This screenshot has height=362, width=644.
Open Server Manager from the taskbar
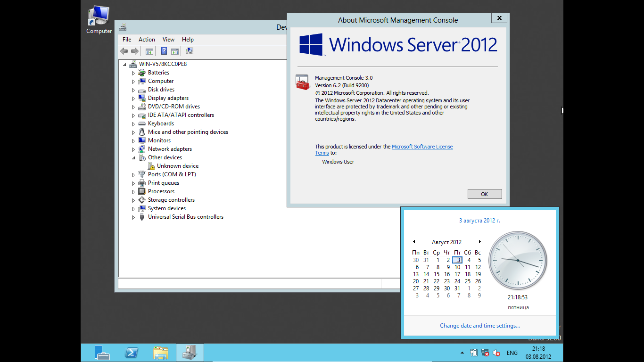point(102,353)
